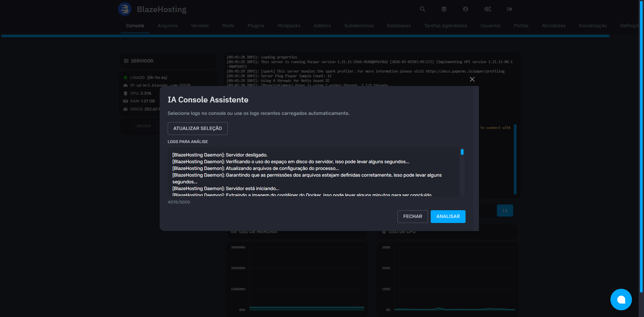The width and height of the screenshot is (644, 317).
Task: Click the RAM memory icon
Action: (125, 101)
